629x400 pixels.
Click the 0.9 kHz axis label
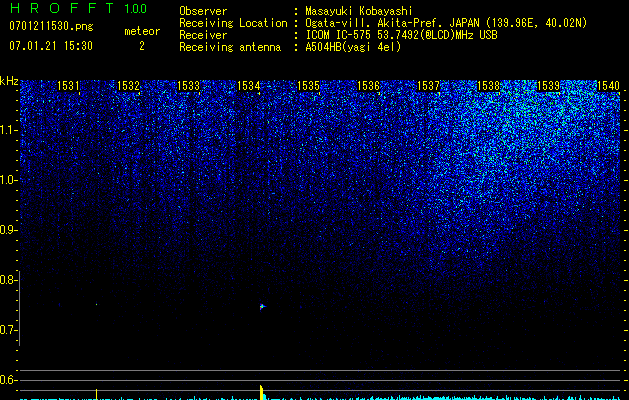pyautogui.click(x=8, y=230)
